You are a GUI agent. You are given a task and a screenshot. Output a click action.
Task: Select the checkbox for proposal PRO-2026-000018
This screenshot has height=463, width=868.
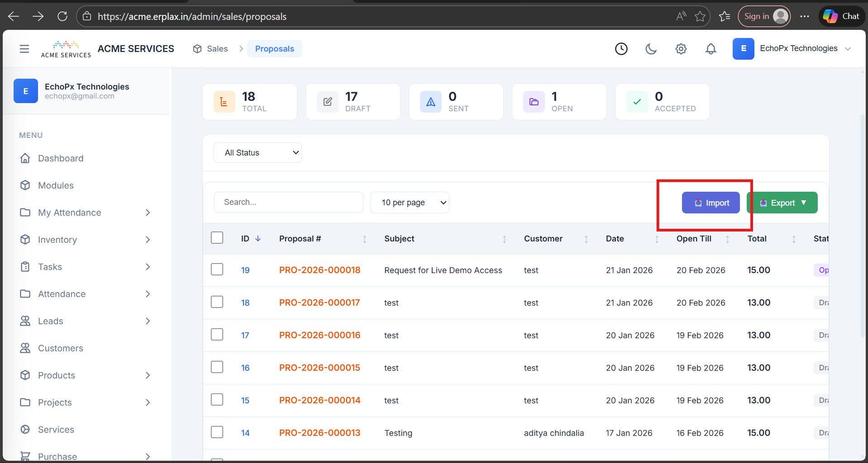[x=217, y=269]
